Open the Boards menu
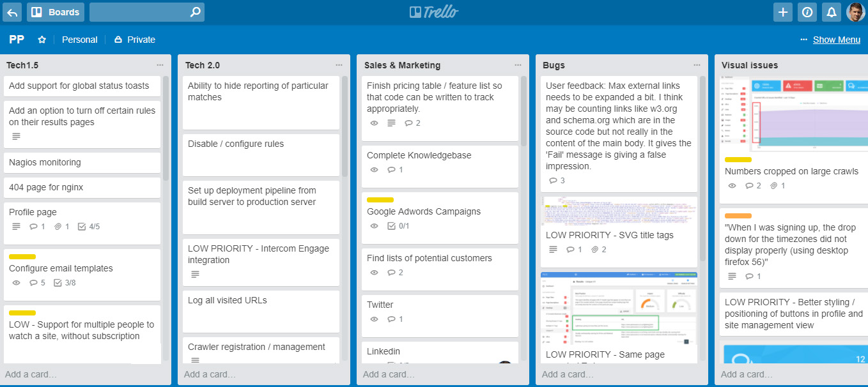The width and height of the screenshot is (868, 387). coord(56,11)
